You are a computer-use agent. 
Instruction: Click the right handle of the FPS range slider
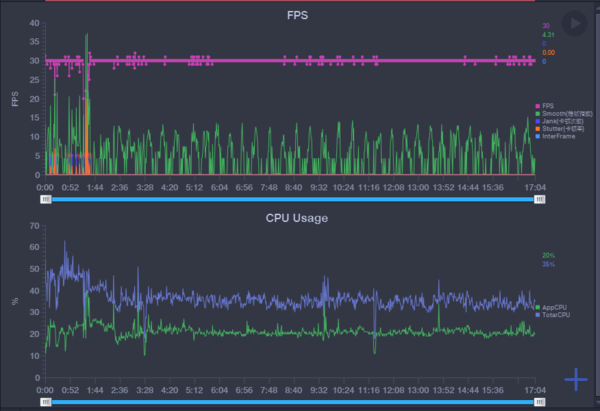[x=540, y=199]
